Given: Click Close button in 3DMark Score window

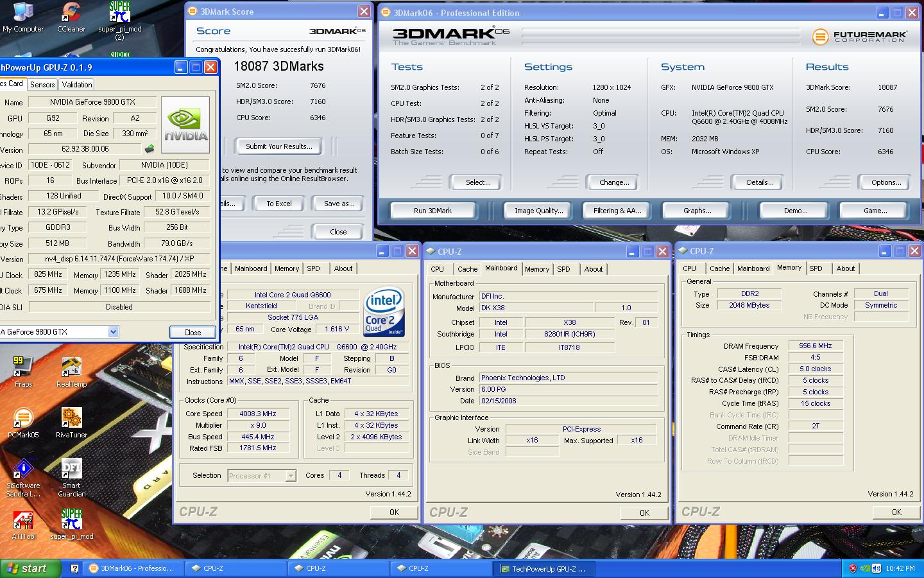Looking at the screenshot, I should coord(338,232).
